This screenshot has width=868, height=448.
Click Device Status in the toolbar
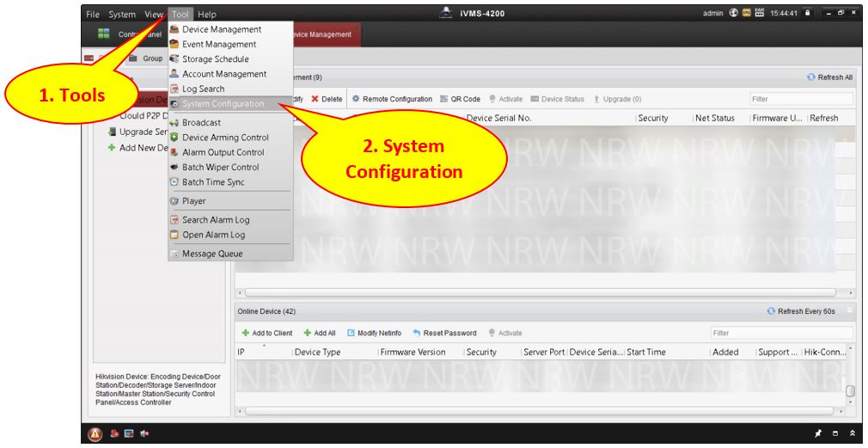click(558, 99)
